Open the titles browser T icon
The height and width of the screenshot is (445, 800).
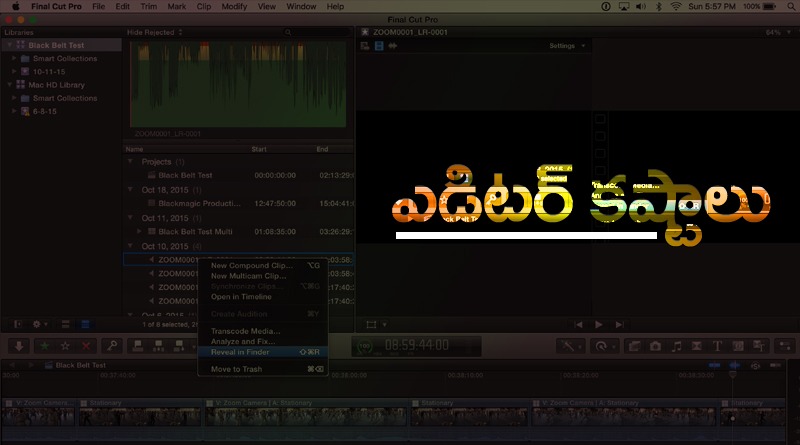pos(718,346)
